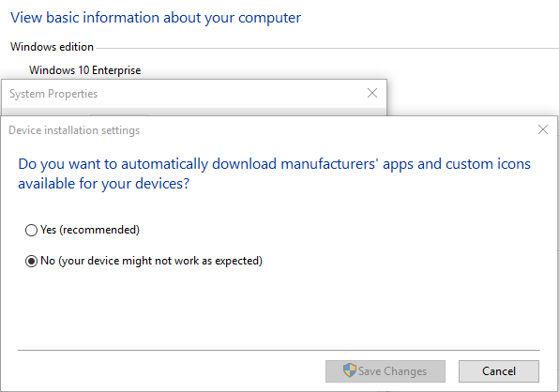Choose the 'Yes (recommended)' label text
This screenshot has height=392, width=559.
click(90, 230)
